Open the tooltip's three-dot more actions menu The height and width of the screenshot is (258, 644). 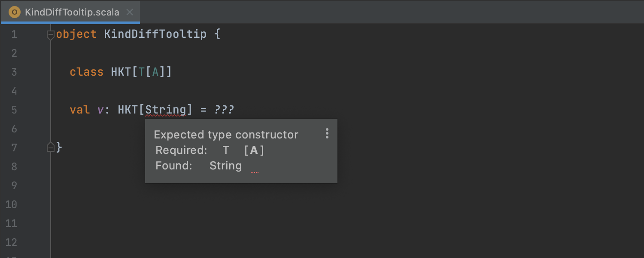click(x=327, y=134)
